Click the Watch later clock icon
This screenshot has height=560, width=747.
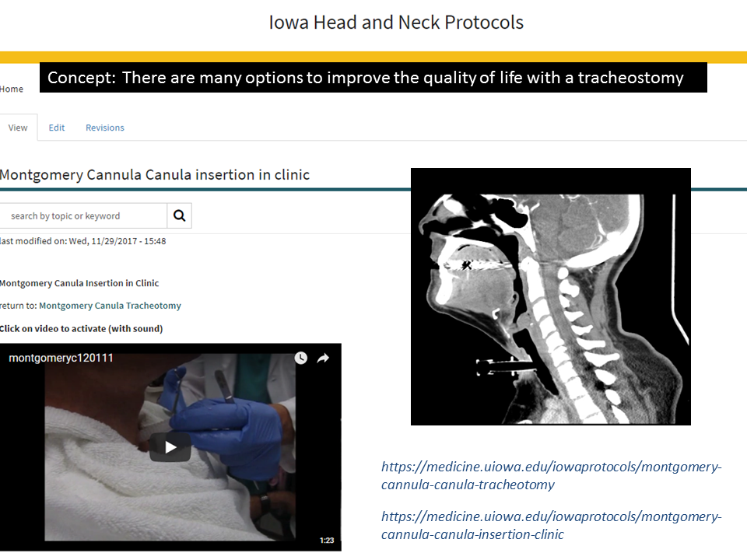point(300,358)
